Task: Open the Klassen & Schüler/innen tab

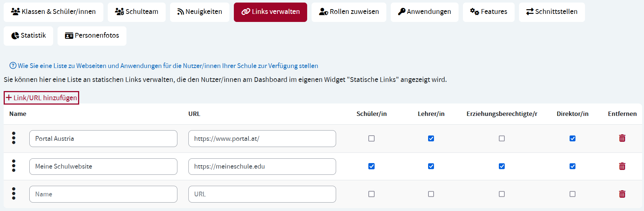Action: 54,12
